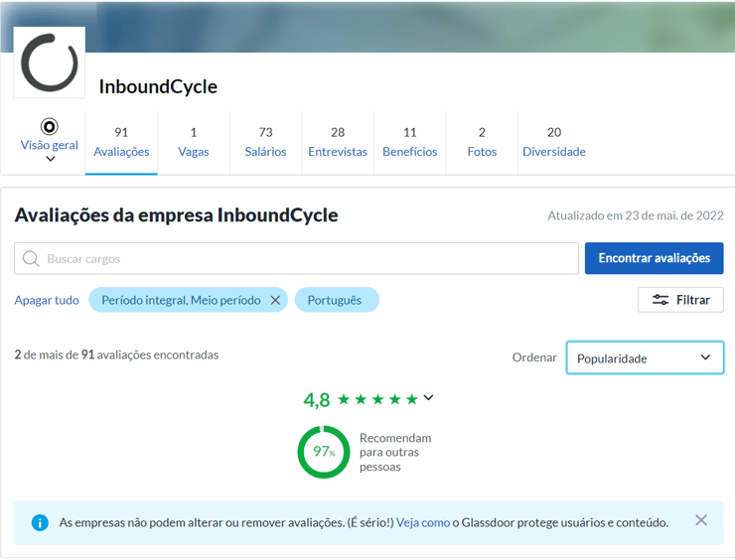Expand the 4,8 star rating details chevron
Screen dimensions: 735x560
tap(428, 398)
